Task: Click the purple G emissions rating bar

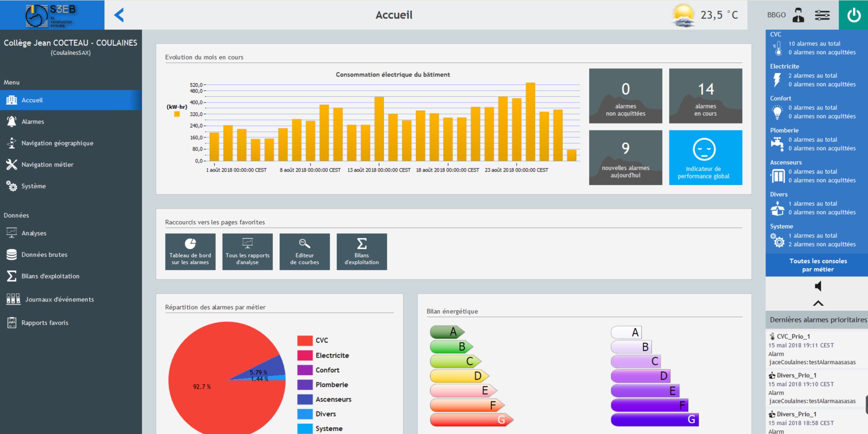Action: click(655, 420)
